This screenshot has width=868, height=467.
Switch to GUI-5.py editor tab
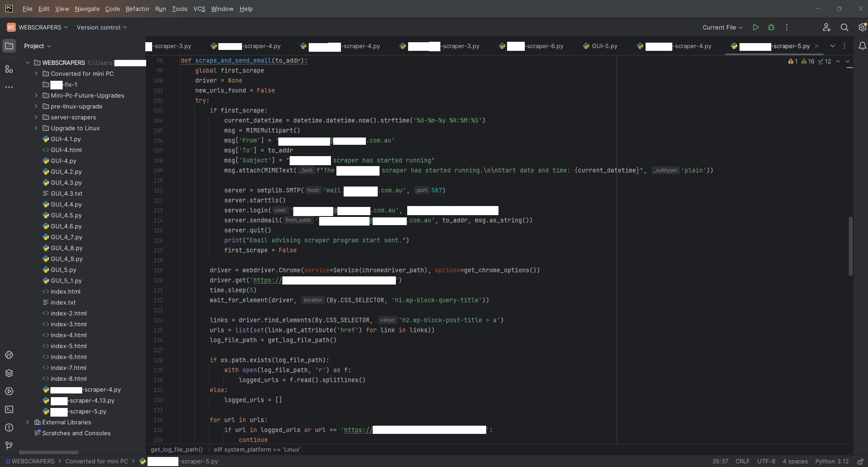[600, 46]
